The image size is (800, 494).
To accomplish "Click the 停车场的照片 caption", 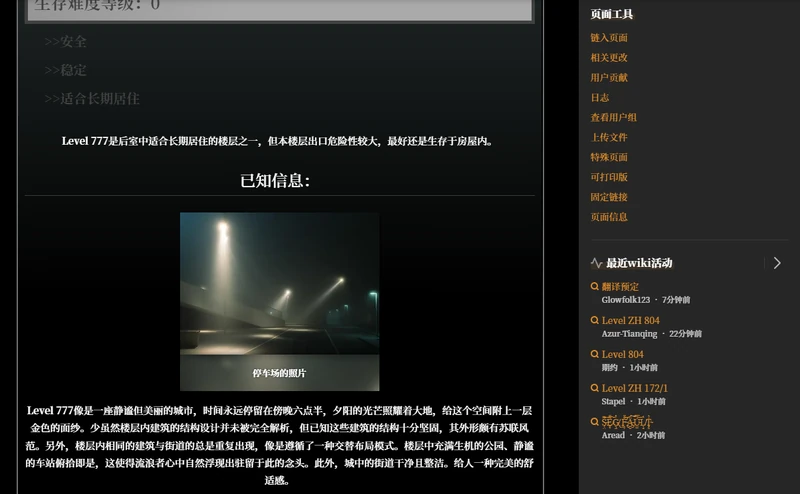I will click(279, 373).
